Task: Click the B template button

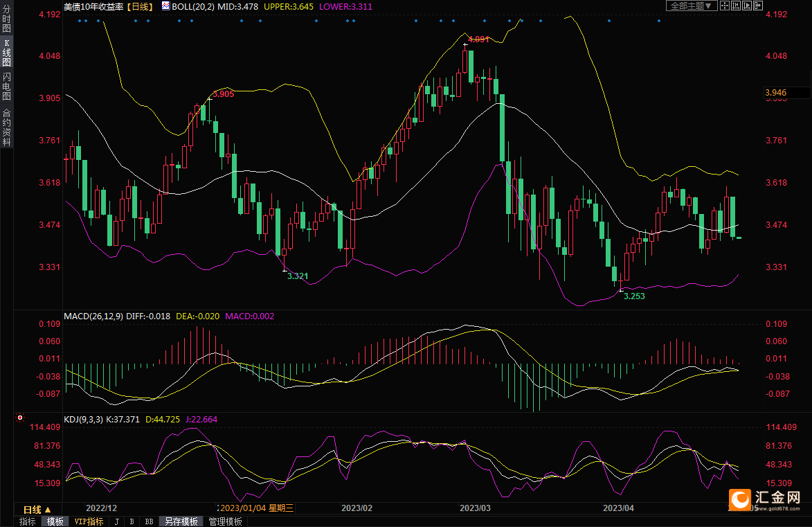Action: (x=132, y=522)
